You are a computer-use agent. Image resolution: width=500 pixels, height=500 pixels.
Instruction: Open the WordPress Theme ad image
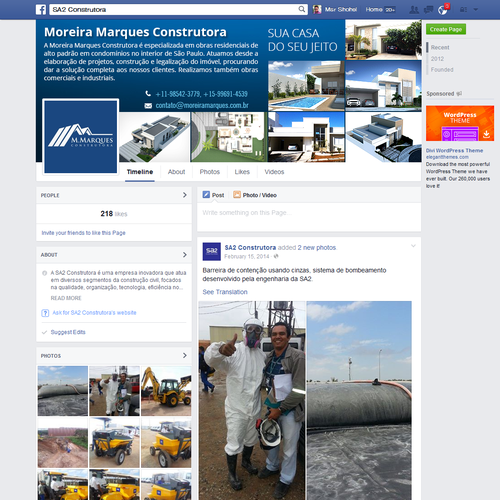pos(460,123)
